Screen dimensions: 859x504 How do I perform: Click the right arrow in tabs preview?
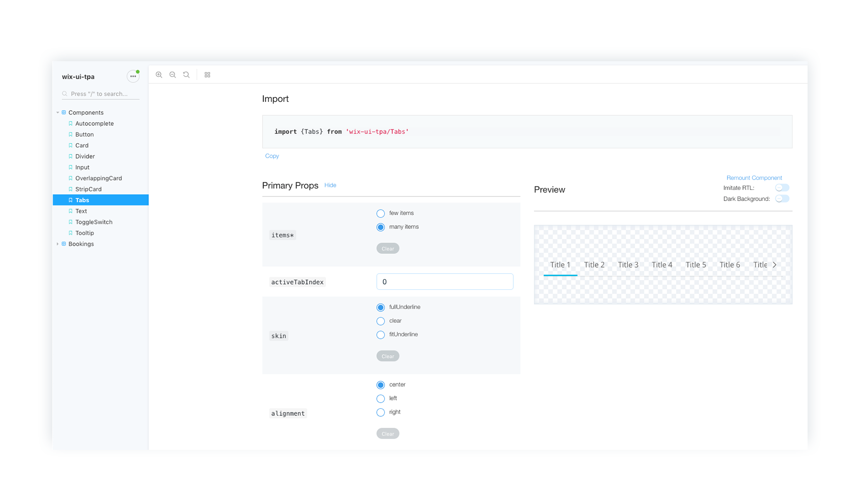[775, 265]
